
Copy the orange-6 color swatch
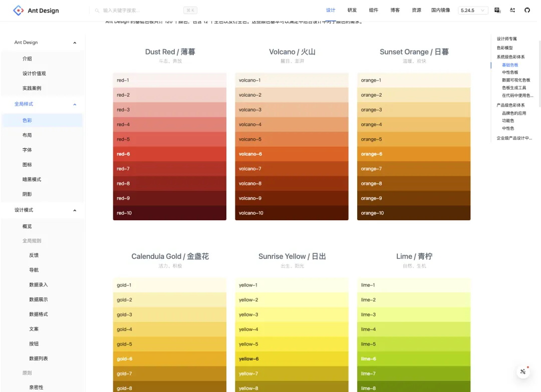click(414, 154)
